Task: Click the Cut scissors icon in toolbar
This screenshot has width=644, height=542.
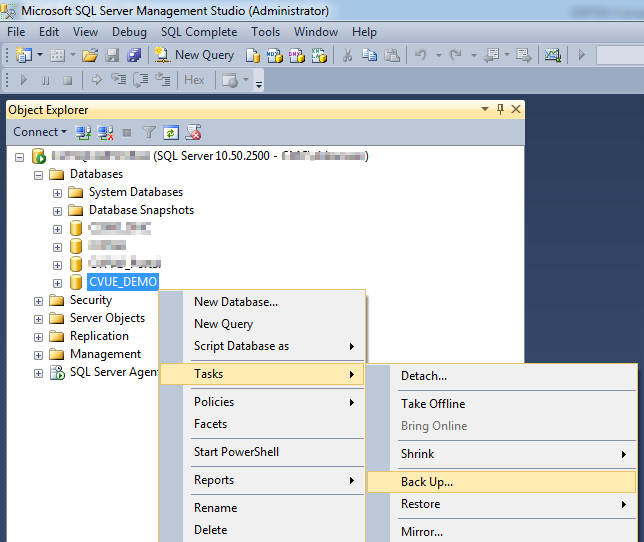Action: [347, 55]
